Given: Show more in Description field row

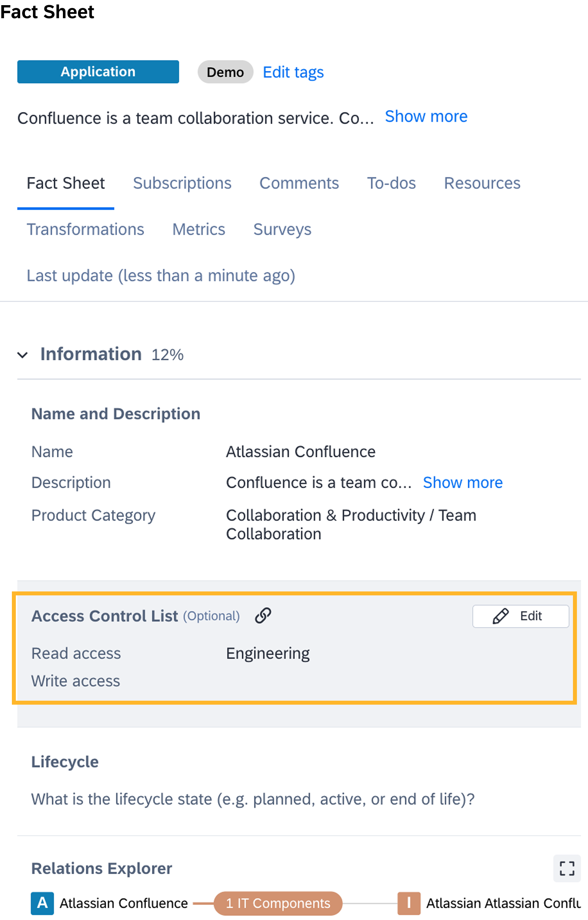Looking at the screenshot, I should [463, 483].
